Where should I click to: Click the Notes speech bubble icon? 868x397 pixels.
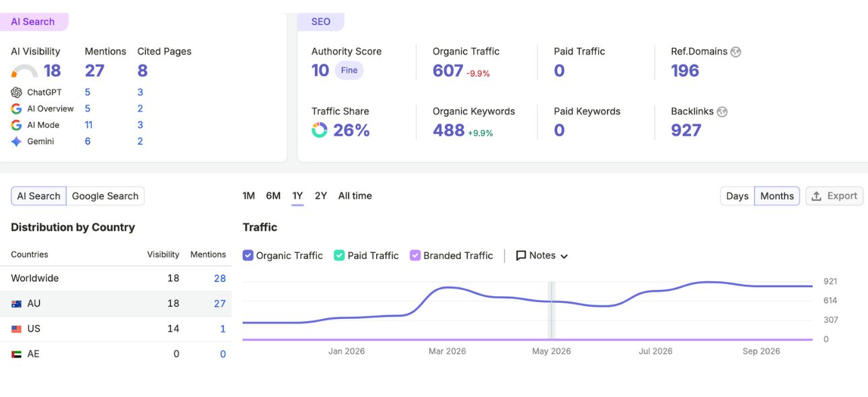click(521, 256)
